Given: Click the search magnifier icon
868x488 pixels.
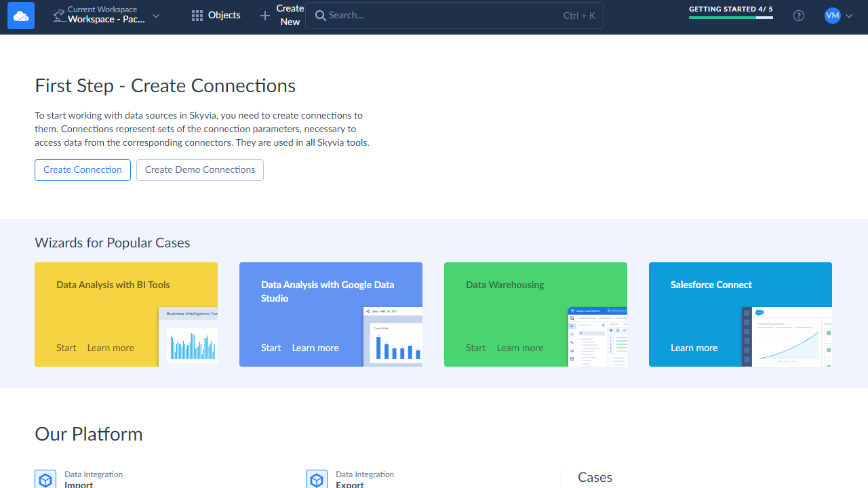Looking at the screenshot, I should coord(320,16).
